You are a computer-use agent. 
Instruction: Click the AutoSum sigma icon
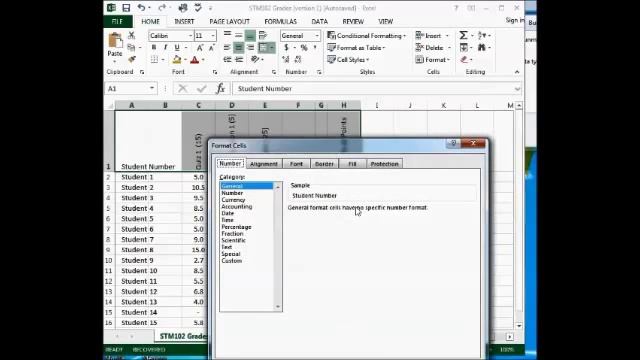(x=463, y=36)
